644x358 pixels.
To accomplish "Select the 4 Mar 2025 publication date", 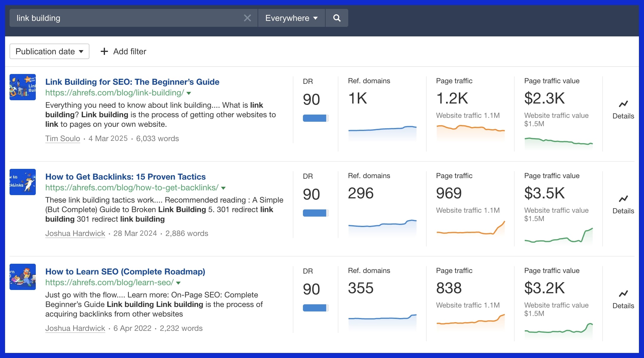I will click(x=108, y=138).
